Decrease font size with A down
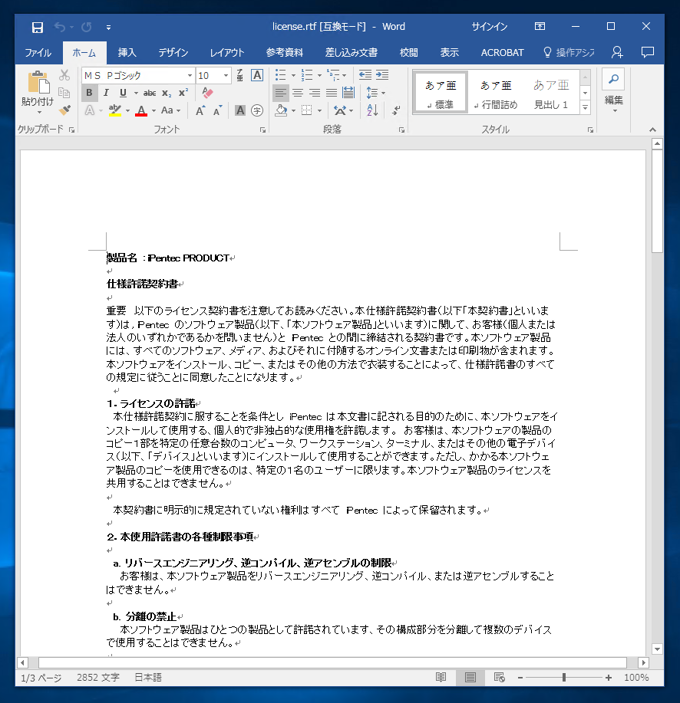 (x=217, y=111)
